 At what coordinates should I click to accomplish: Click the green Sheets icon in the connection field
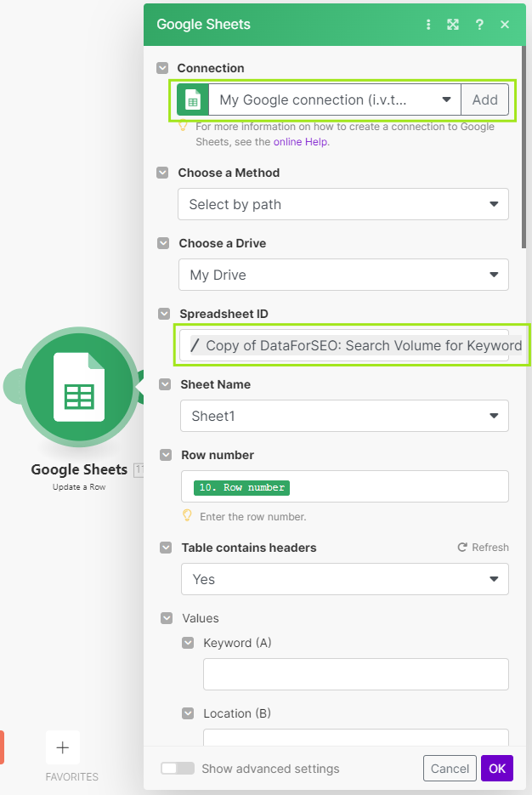pos(193,99)
